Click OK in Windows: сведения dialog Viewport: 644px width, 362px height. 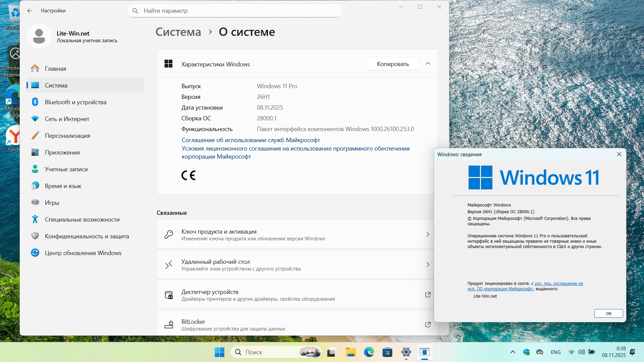tap(608, 313)
